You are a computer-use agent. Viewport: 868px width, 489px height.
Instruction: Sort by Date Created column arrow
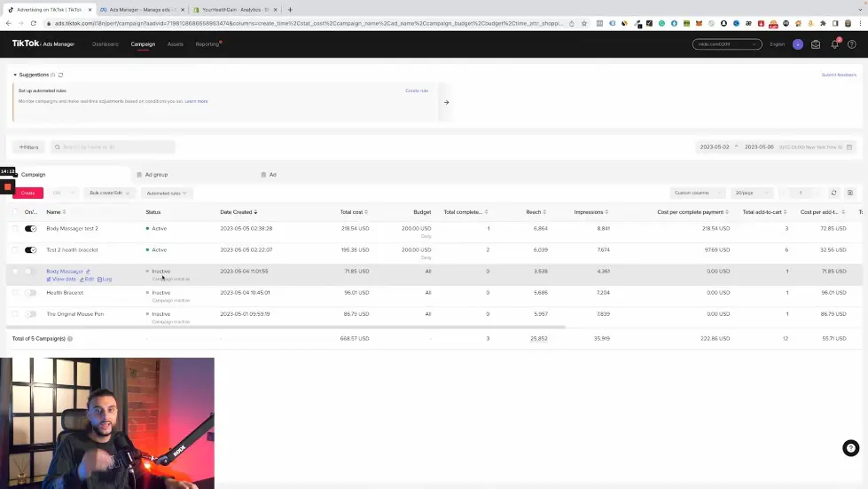point(255,212)
